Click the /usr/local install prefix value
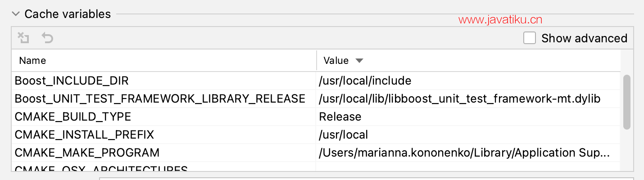Viewport: 644px width, 180px height. coord(343,135)
